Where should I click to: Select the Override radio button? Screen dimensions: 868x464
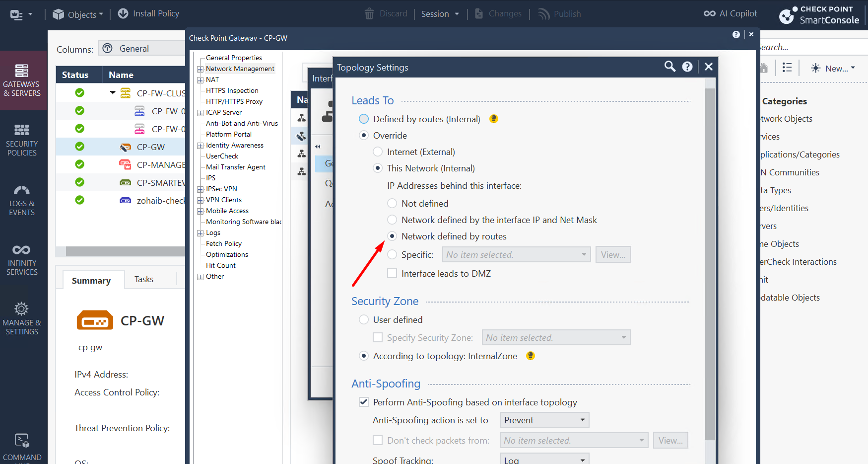(x=364, y=135)
